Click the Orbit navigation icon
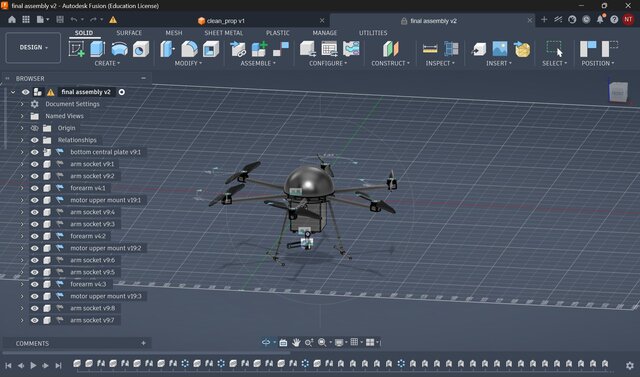 [x=266, y=342]
